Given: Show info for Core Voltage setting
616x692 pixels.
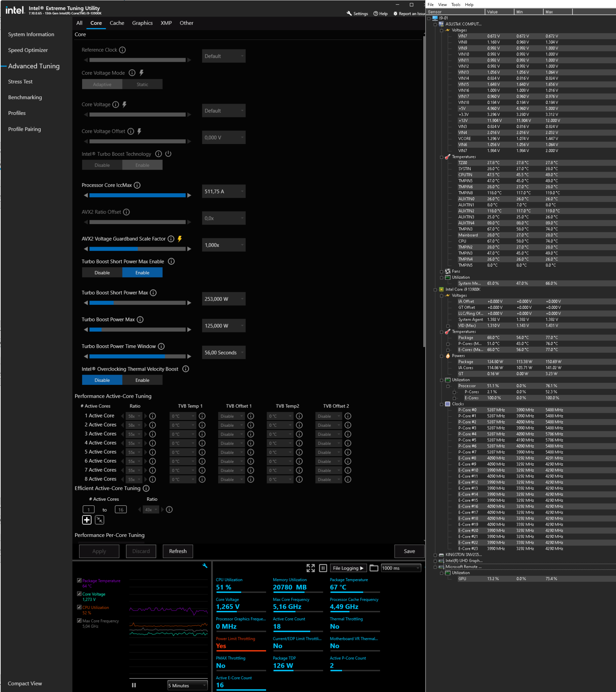Looking at the screenshot, I should 116,104.
